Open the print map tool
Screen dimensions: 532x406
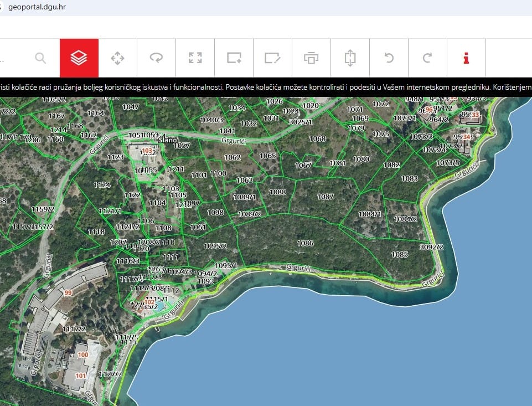click(x=311, y=58)
